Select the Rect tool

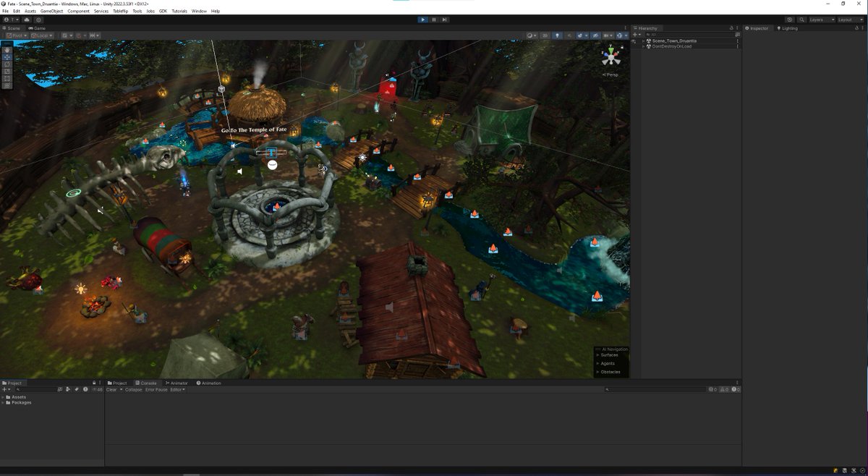coord(7,78)
